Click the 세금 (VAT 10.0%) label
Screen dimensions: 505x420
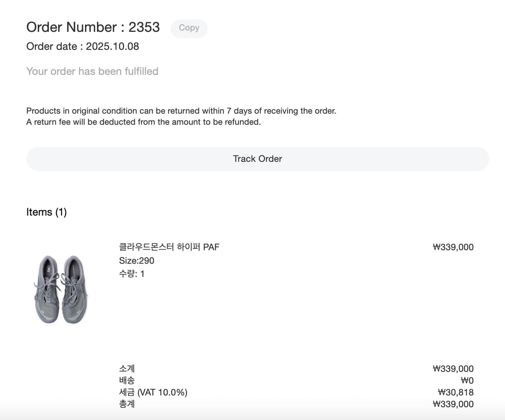tap(153, 392)
